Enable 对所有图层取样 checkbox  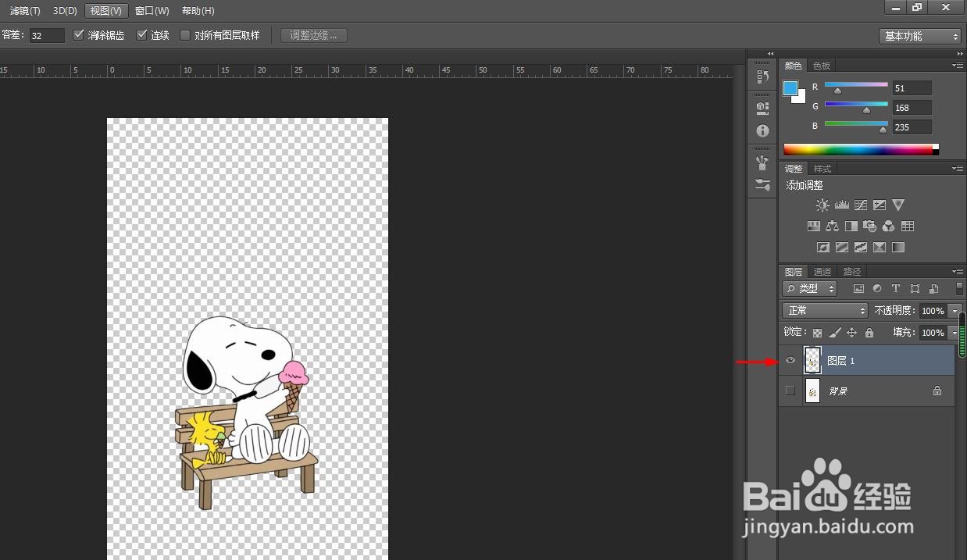pyautogui.click(x=185, y=35)
